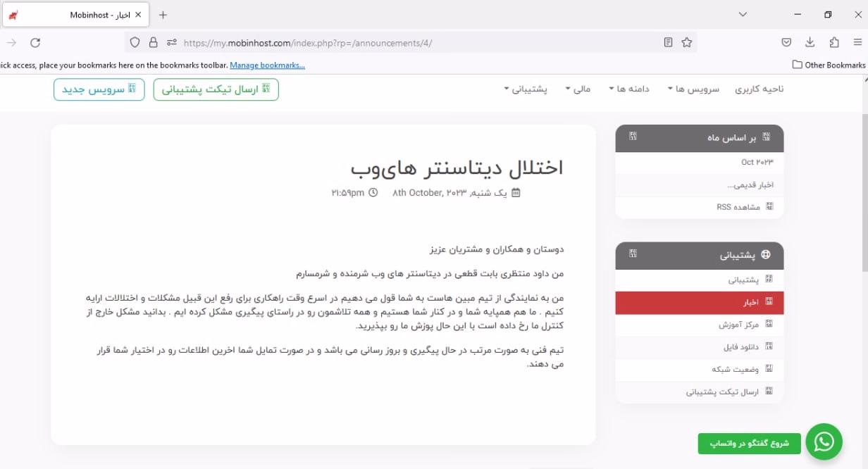The image size is (868, 469).
Task: Open the مالی dropdown menu
Action: pos(578,89)
